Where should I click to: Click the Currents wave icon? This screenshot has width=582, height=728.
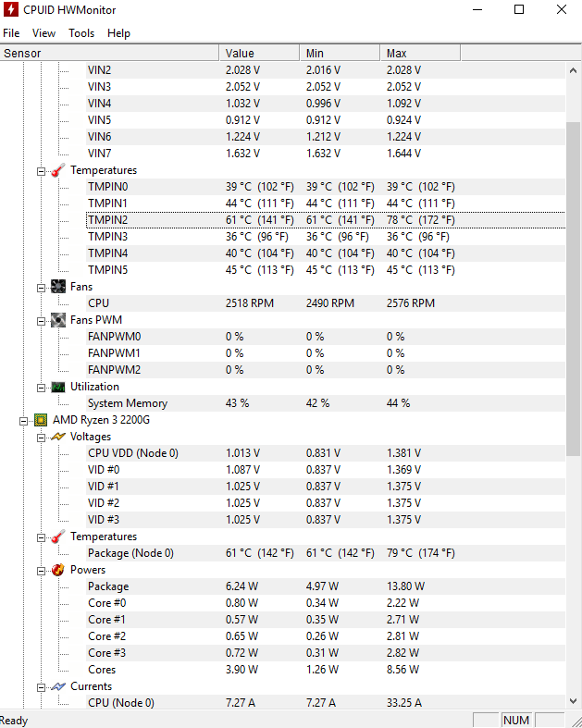(x=58, y=686)
